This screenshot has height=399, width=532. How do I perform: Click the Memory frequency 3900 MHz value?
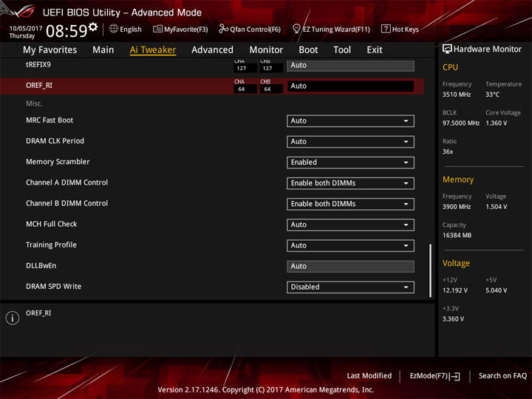click(457, 207)
